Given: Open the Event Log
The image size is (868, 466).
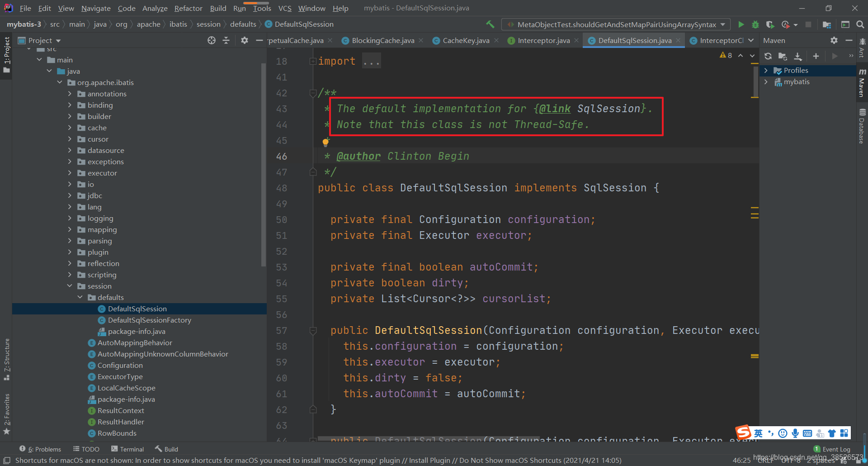Looking at the screenshot, I should point(832,449).
